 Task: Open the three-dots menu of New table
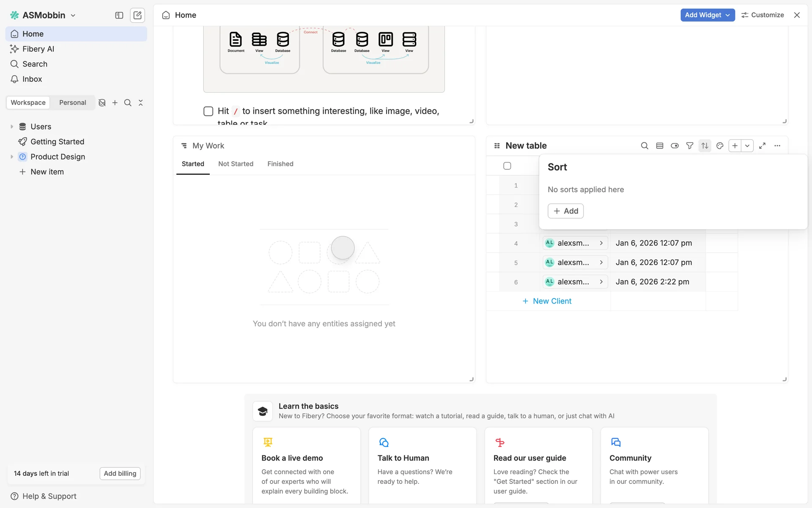777,146
